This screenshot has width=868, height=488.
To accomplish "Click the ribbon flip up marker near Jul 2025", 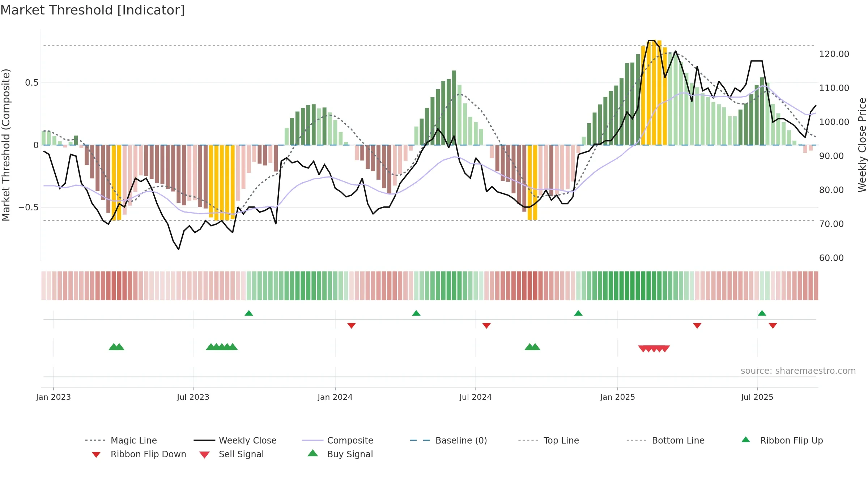I will [762, 313].
